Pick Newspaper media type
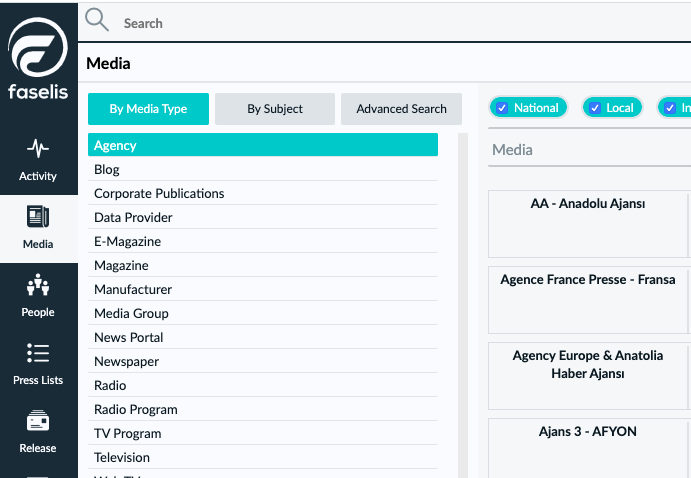 pyautogui.click(x=263, y=361)
